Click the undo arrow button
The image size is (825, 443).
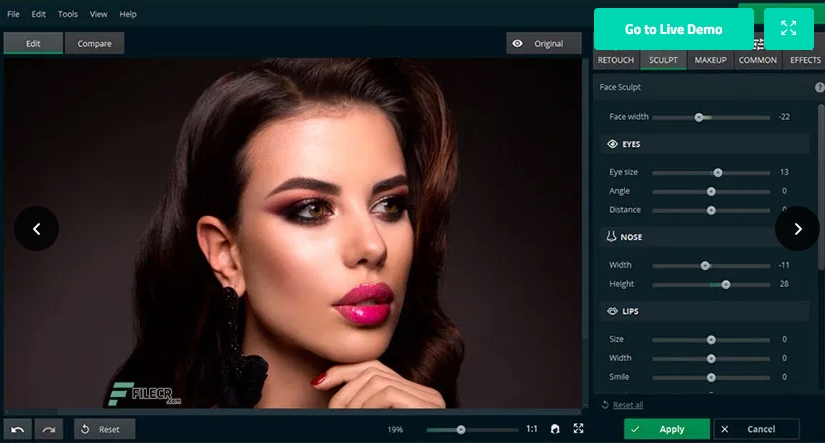pyautogui.click(x=17, y=429)
